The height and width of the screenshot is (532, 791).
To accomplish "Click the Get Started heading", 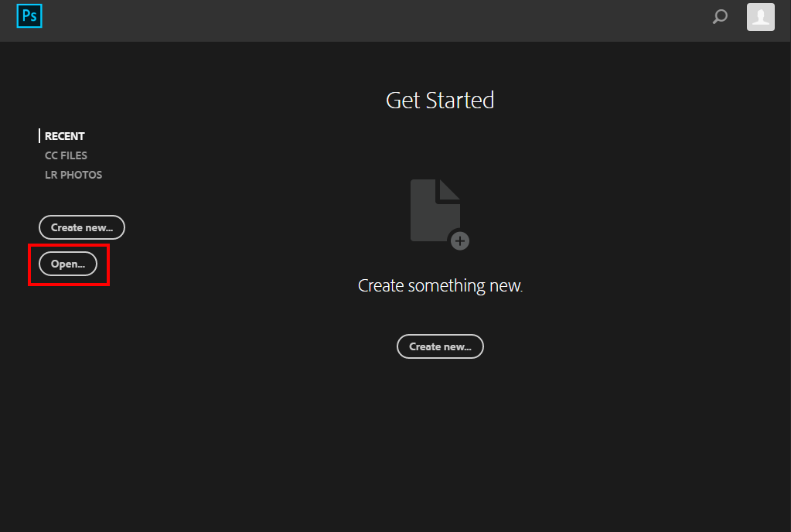I will click(x=440, y=101).
